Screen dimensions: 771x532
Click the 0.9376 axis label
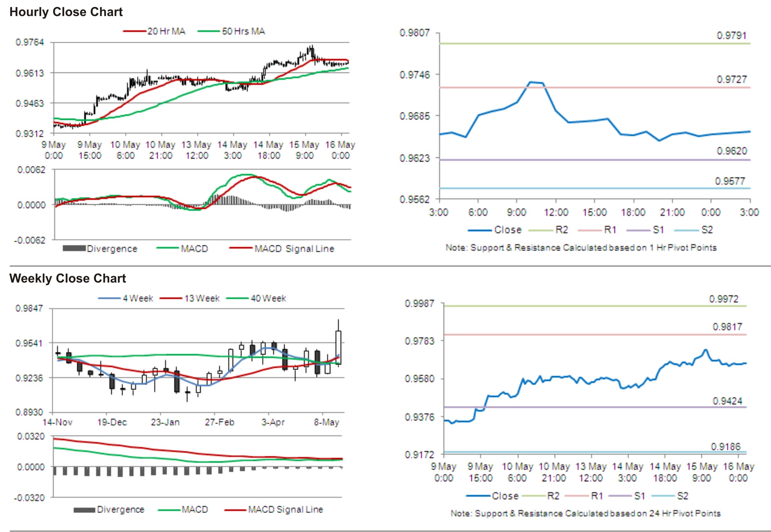tap(419, 417)
